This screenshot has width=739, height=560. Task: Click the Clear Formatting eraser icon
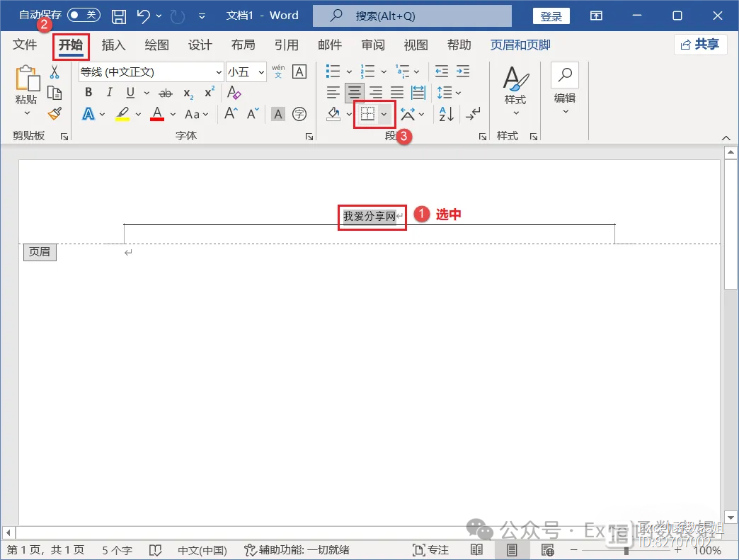pyautogui.click(x=234, y=93)
